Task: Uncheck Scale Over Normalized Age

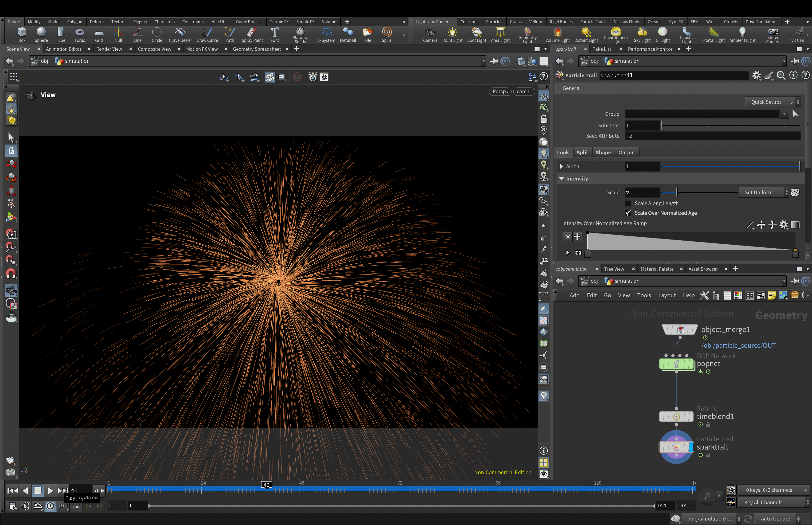Action: point(628,213)
